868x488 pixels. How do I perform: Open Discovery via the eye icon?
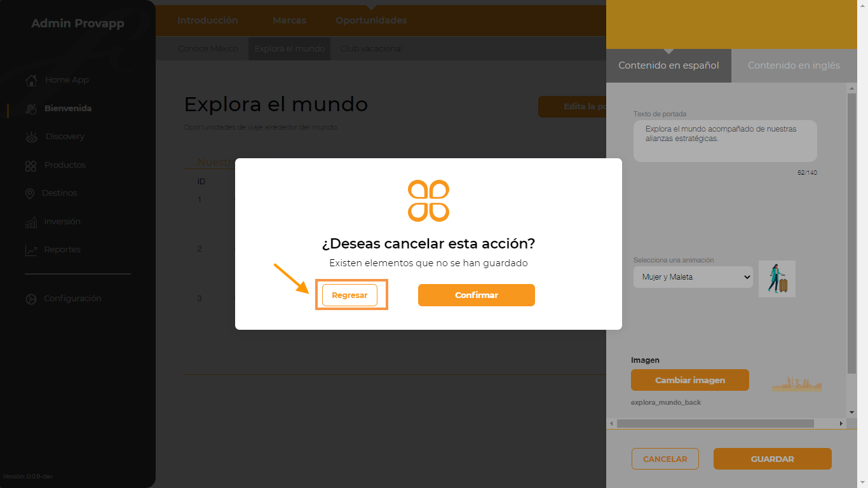tap(32, 137)
